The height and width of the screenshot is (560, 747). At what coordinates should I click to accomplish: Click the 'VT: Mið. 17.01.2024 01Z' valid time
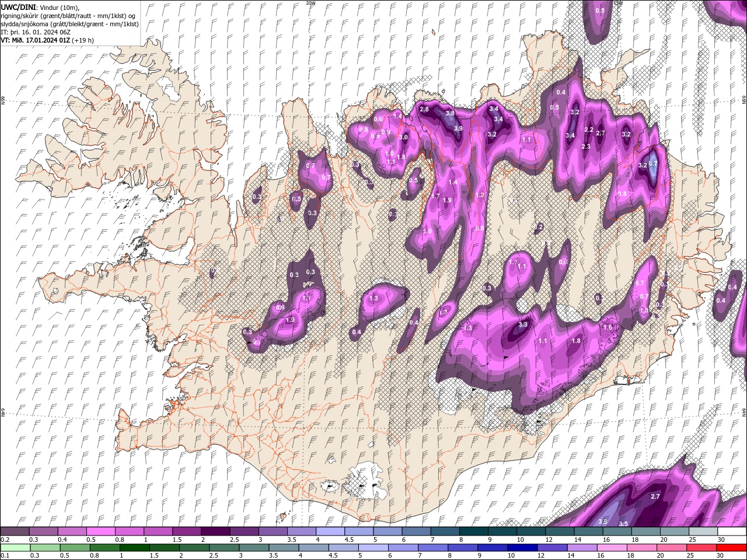(x=36, y=40)
